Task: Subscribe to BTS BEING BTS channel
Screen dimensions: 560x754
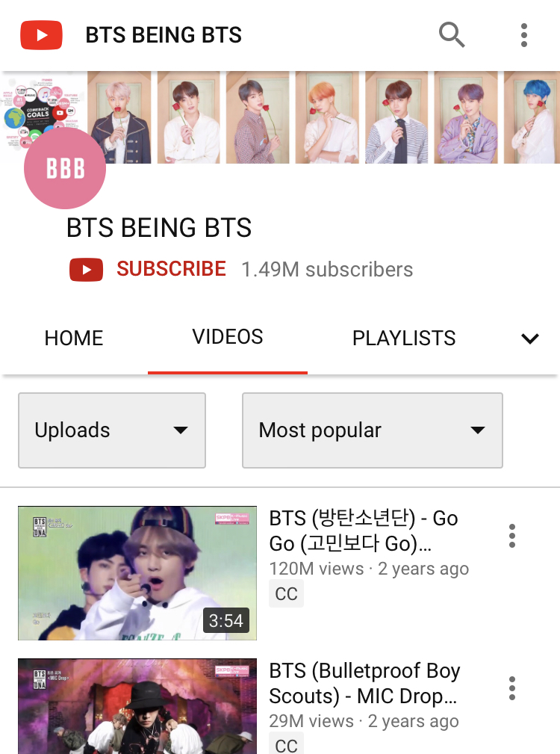Action: tap(171, 269)
